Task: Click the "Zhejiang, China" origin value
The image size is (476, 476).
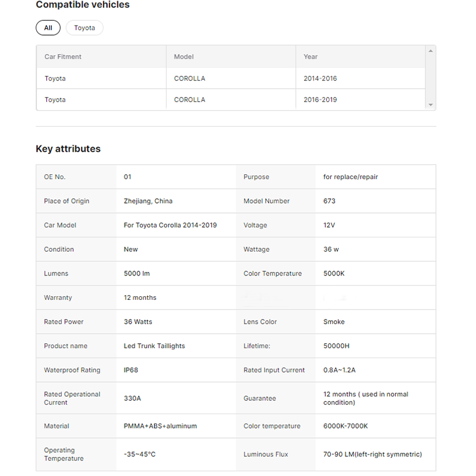Action: pos(148,201)
